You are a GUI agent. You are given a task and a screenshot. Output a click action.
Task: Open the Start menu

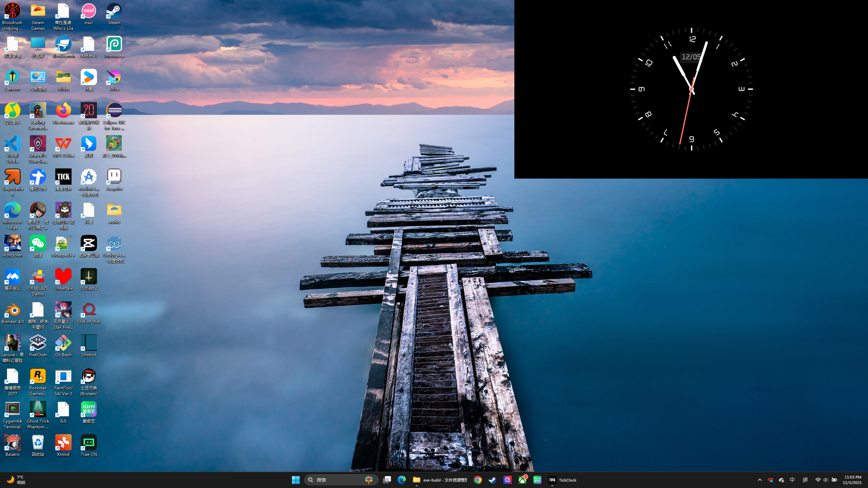click(296, 480)
